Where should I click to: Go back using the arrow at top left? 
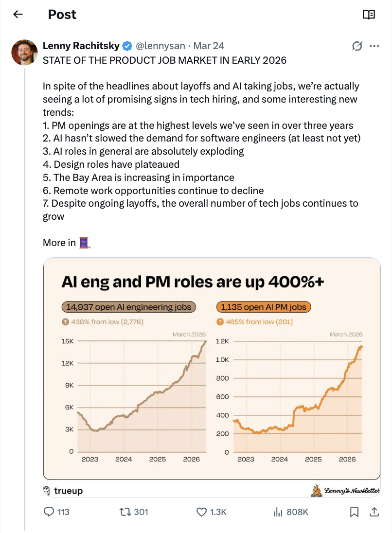tap(18, 15)
